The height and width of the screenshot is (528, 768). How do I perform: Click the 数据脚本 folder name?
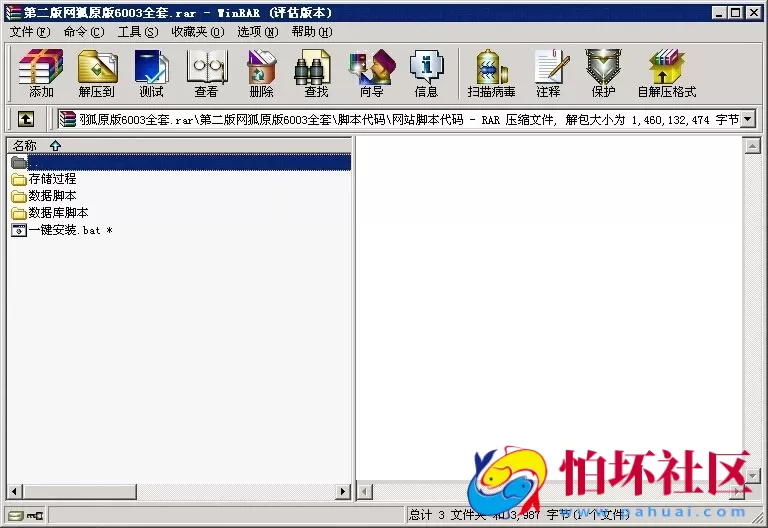click(x=52, y=196)
